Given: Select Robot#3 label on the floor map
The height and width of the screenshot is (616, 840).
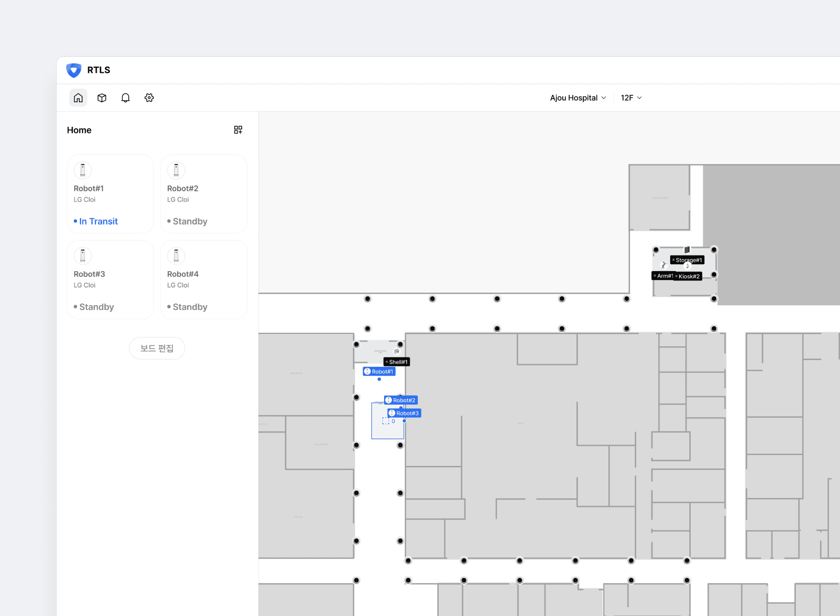Looking at the screenshot, I should [404, 413].
